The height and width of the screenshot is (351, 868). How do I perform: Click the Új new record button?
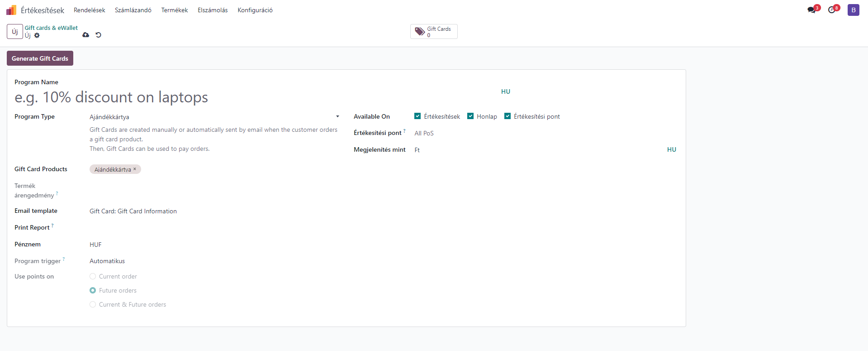(x=15, y=31)
